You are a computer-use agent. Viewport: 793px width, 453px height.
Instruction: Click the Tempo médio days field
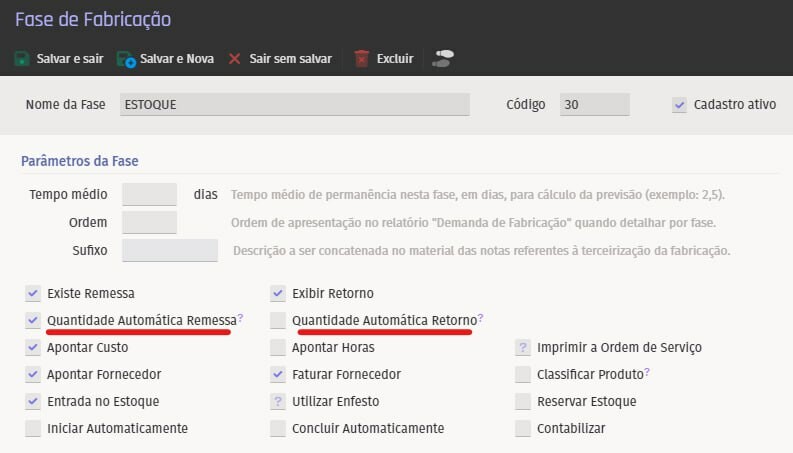point(149,194)
